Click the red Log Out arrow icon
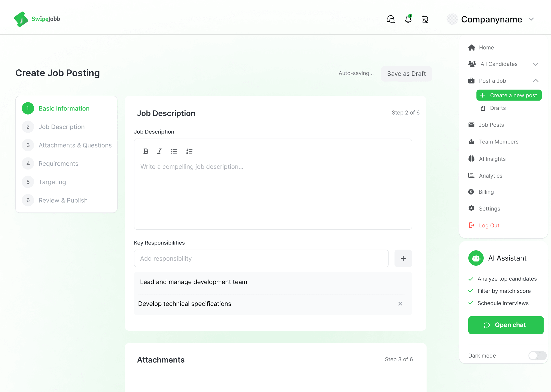The image size is (551, 392). coord(472,225)
